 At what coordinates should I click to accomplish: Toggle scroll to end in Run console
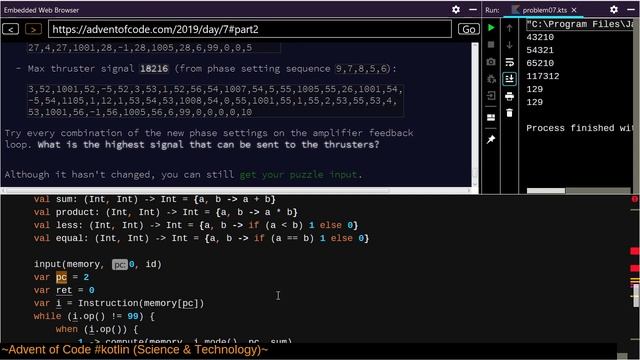pos(509,79)
